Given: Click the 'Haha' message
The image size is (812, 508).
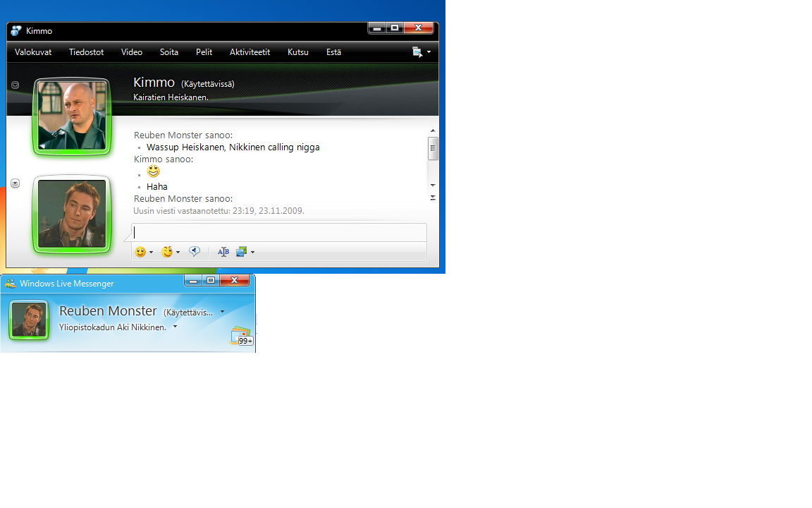Looking at the screenshot, I should coord(157,186).
